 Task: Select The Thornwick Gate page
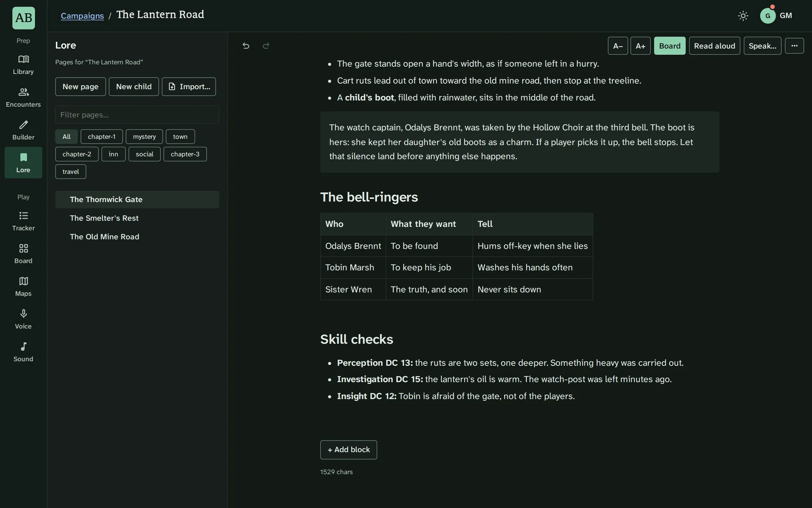137,200
